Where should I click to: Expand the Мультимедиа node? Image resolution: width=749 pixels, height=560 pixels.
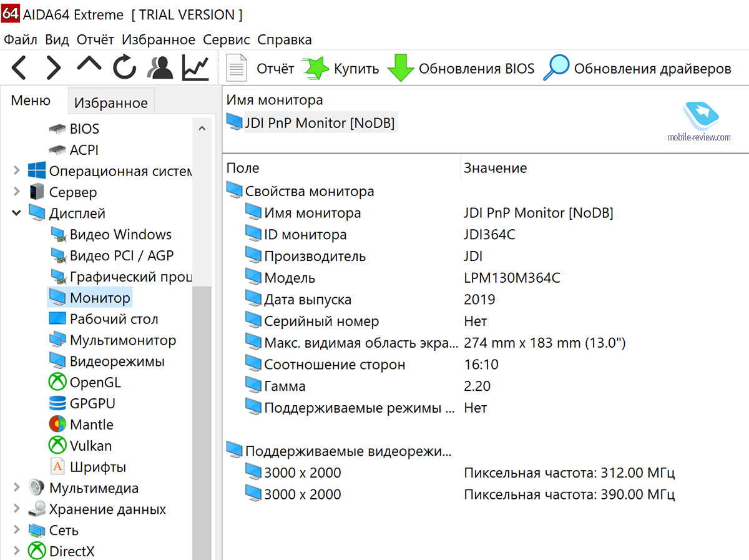coord(16,488)
